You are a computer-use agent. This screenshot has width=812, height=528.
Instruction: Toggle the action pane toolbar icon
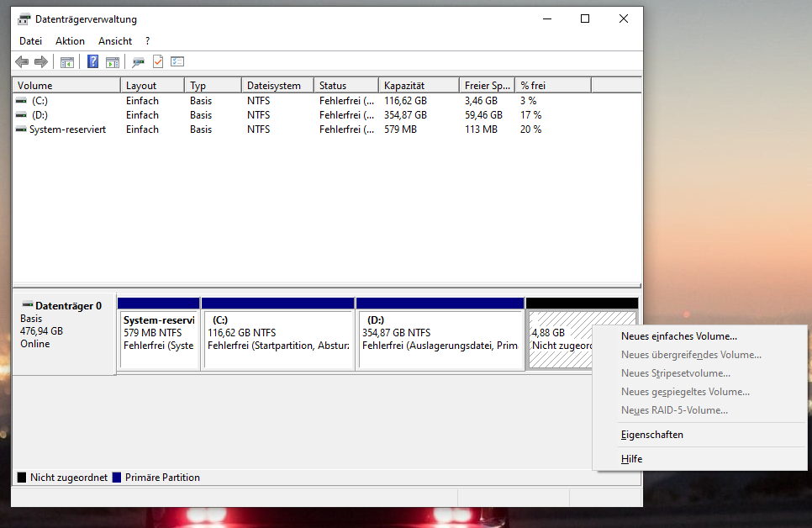[x=113, y=62]
